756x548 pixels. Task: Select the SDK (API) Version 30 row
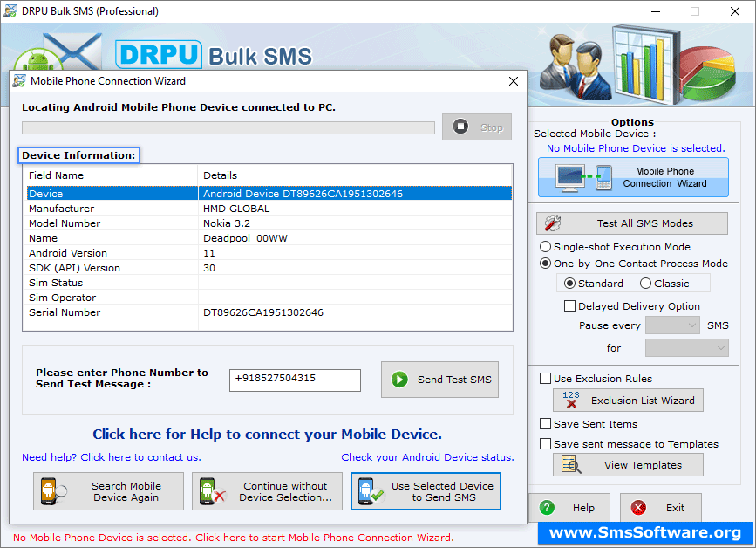click(x=269, y=268)
